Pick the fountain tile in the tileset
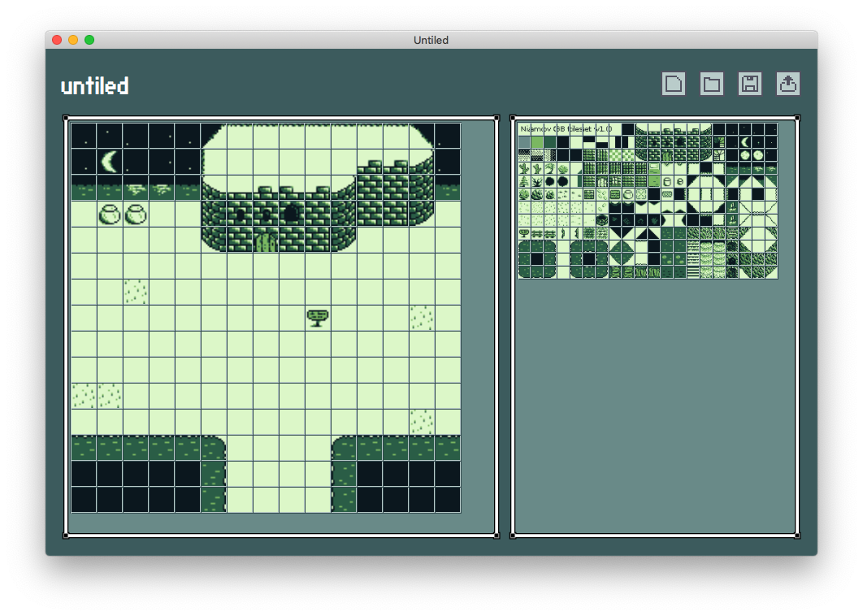 click(523, 231)
